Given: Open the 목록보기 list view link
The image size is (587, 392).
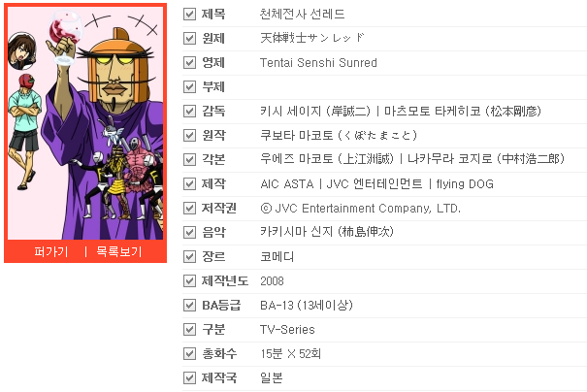Looking at the screenshot, I should [x=119, y=251].
